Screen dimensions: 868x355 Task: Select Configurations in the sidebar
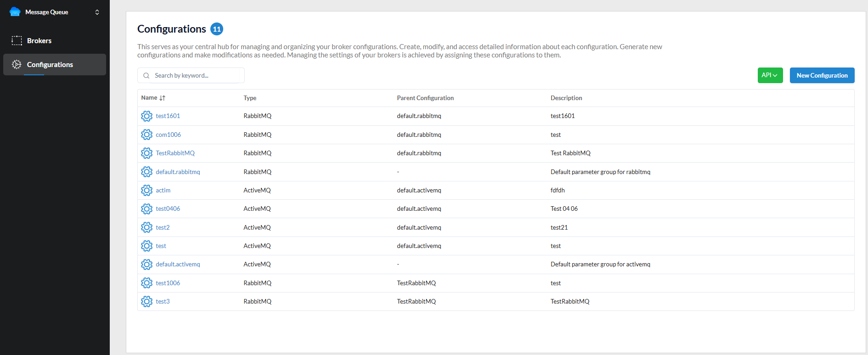(50, 64)
